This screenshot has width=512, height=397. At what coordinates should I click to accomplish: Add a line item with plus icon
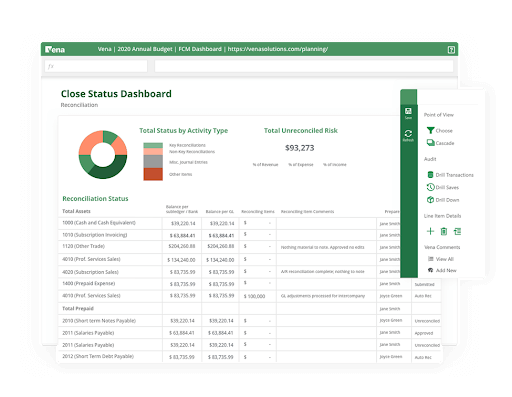pos(430,231)
